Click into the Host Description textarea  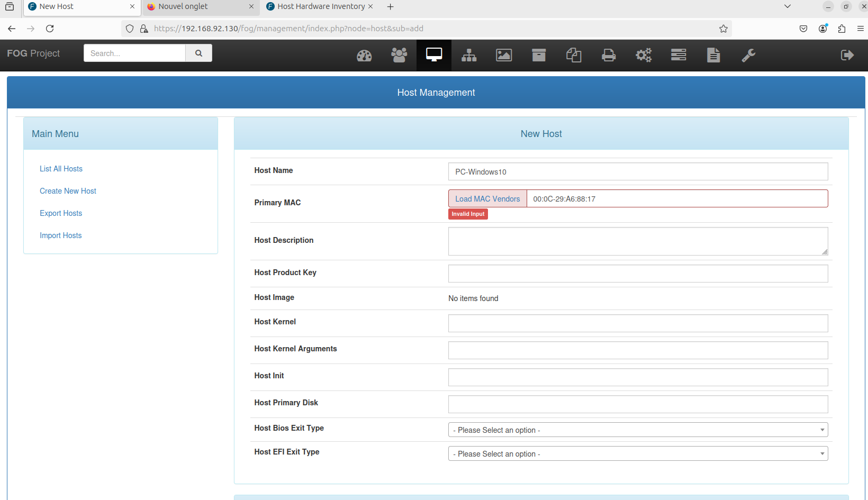(638, 241)
